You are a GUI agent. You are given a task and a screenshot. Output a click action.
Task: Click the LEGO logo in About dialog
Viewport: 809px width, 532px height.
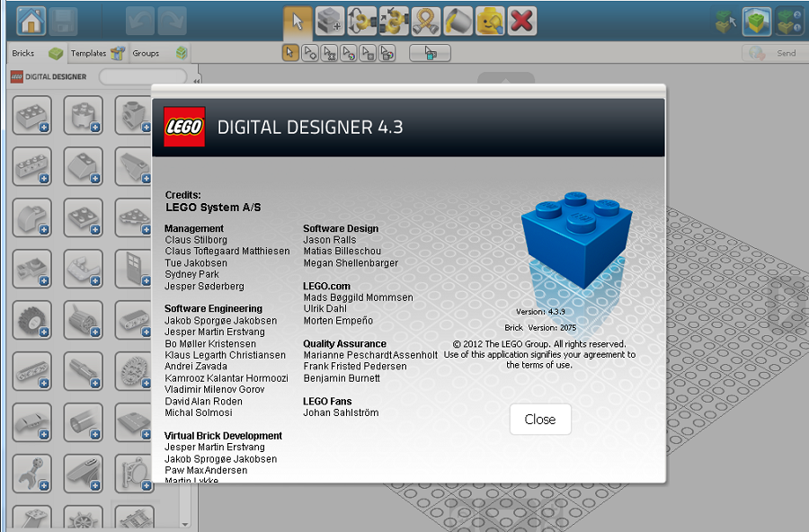point(184,127)
